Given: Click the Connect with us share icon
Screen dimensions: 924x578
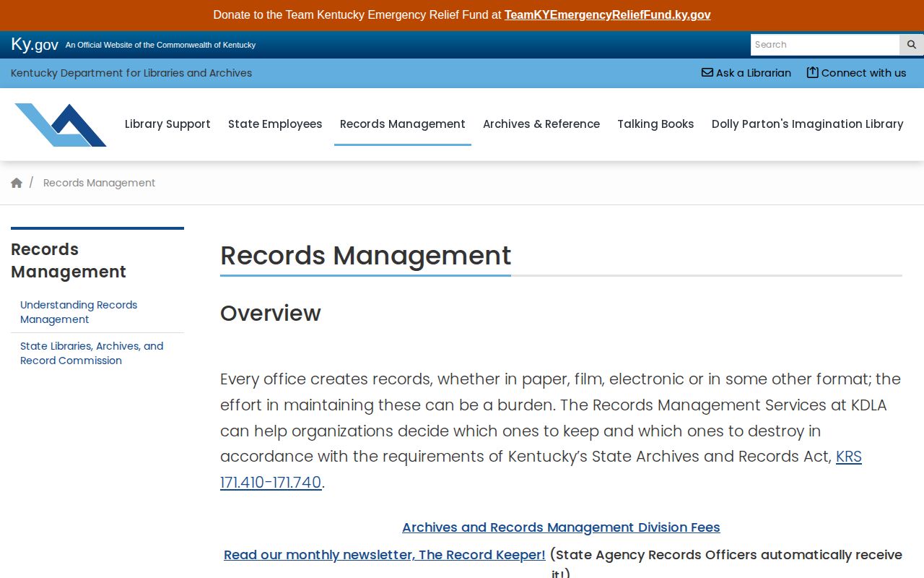Looking at the screenshot, I should [812, 72].
